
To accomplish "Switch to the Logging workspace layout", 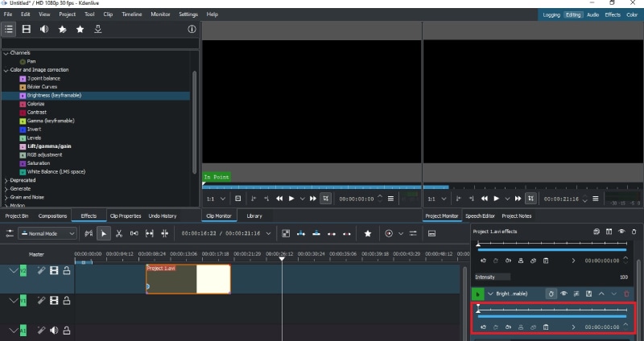I will [x=551, y=14].
